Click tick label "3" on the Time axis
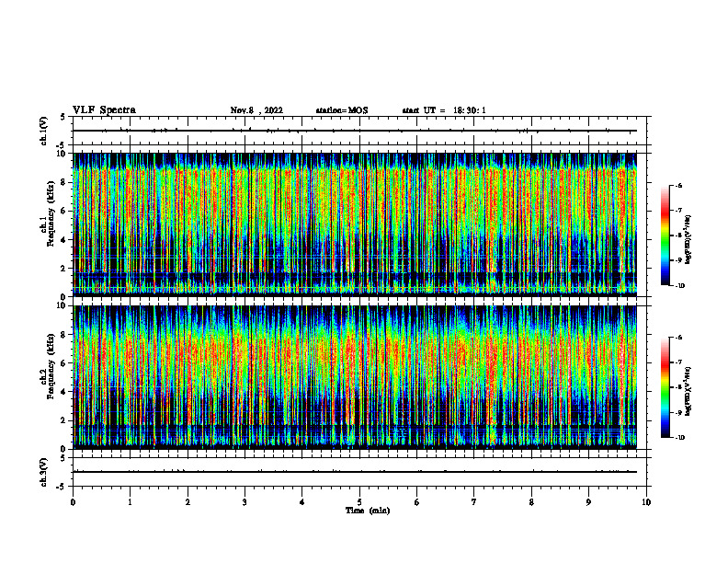 tap(245, 502)
